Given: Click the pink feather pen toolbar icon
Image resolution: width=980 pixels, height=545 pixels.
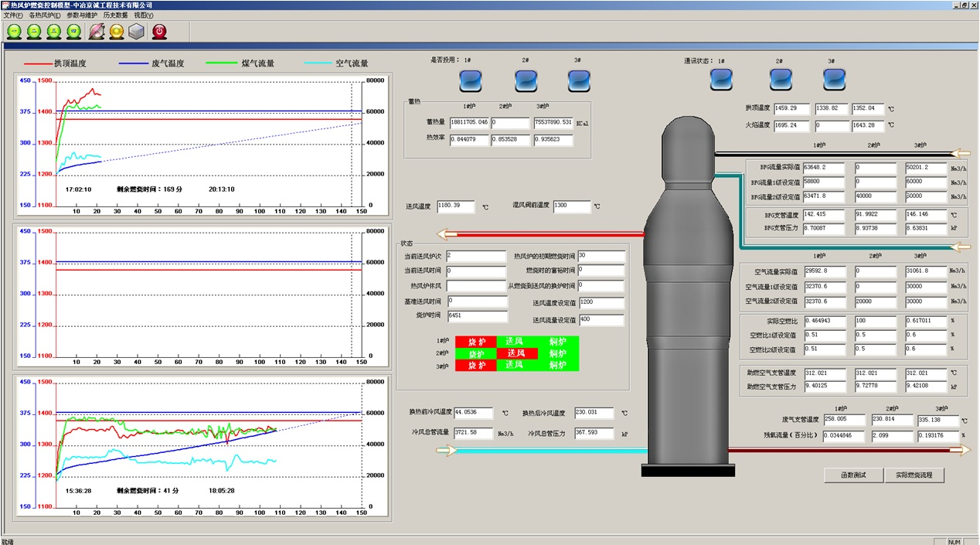Looking at the screenshot, I should [97, 32].
